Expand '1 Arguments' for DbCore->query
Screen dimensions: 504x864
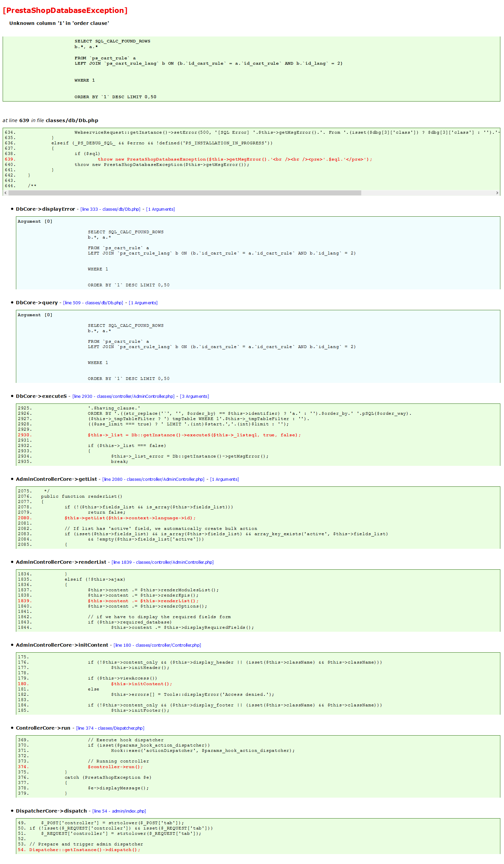tap(143, 303)
